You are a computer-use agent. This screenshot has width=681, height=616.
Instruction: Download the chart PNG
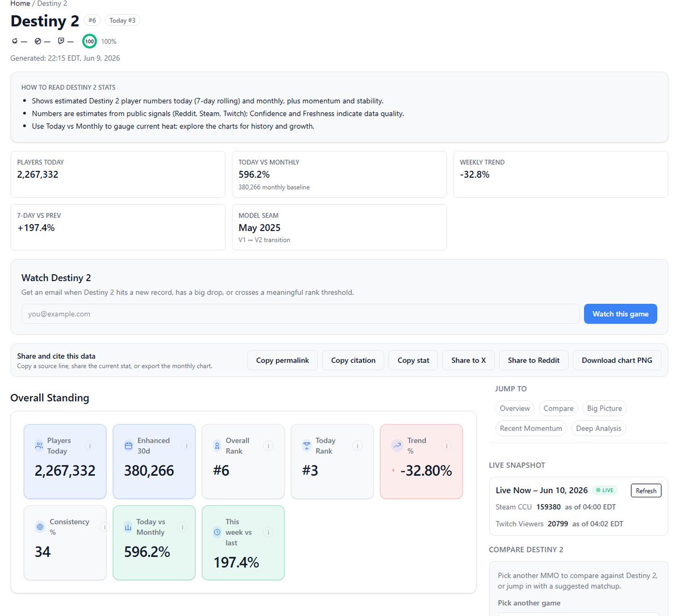point(617,361)
